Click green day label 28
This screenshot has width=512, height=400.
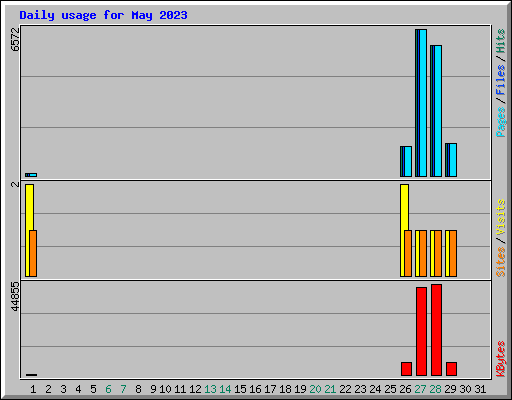coord(435,389)
